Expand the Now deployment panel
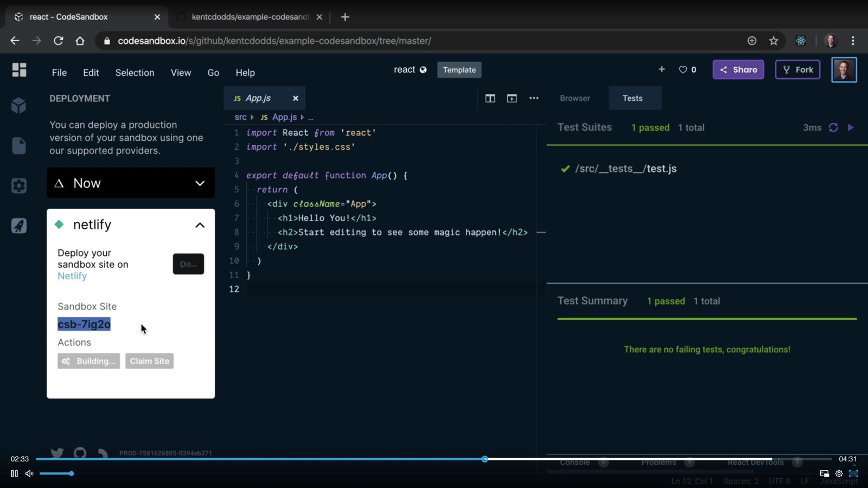The height and width of the screenshot is (488, 868). coord(131,183)
